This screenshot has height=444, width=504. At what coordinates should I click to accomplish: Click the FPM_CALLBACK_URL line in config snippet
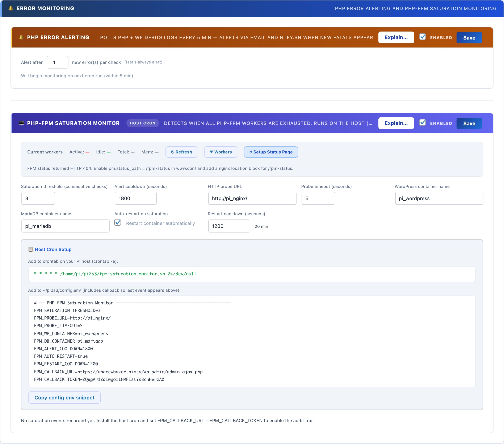(118, 372)
